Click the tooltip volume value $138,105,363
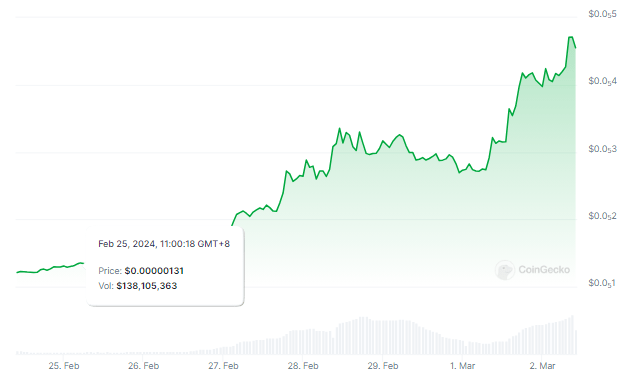Viewport: 635px width, 386px height. click(x=147, y=286)
